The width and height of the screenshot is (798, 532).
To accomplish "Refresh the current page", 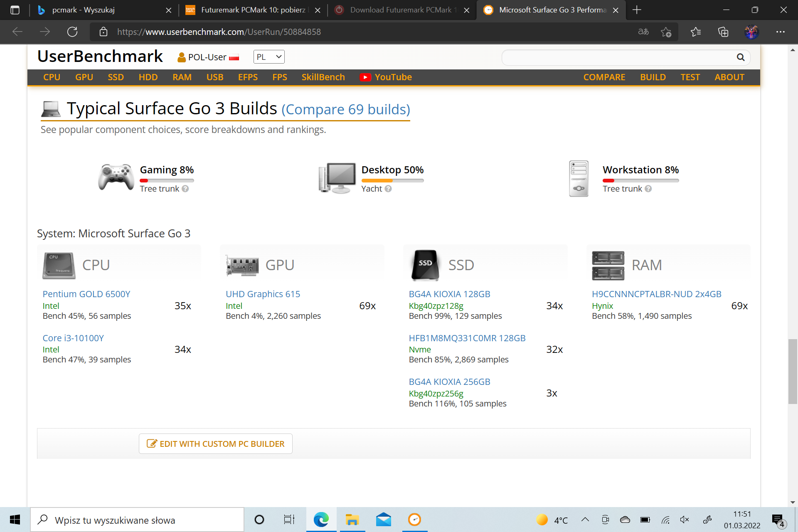I will [72, 32].
